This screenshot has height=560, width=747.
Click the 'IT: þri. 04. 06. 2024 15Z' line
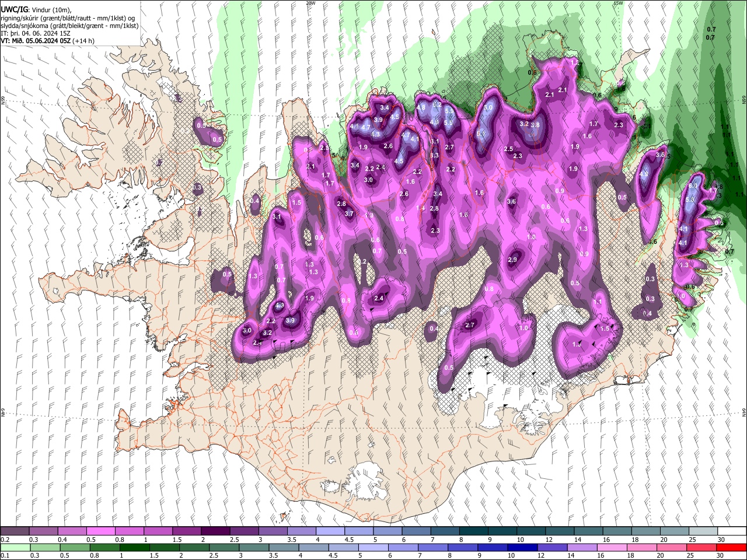coord(36,33)
